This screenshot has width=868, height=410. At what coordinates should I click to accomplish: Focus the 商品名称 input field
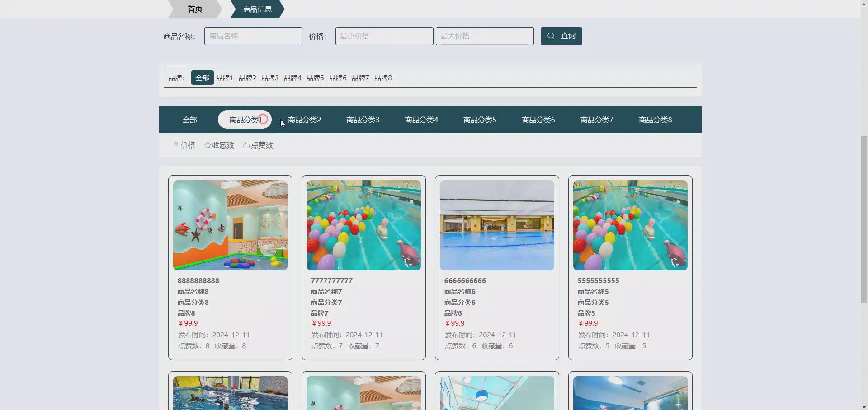(253, 36)
